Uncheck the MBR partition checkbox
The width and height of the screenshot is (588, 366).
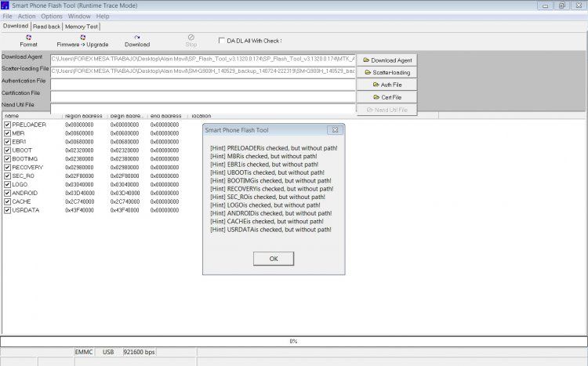[8, 133]
